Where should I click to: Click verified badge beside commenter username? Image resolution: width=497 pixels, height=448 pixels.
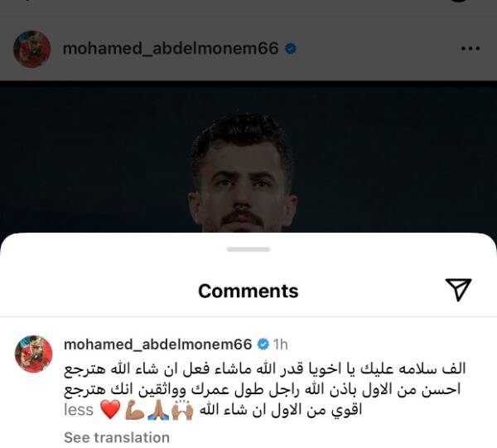[263, 344]
